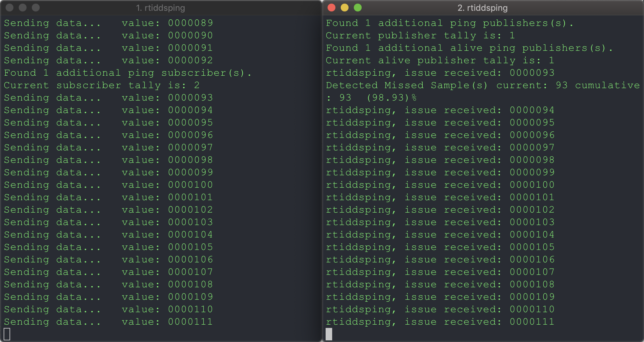Minimize the '2. rtiddsping' window with yellow button

345,8
